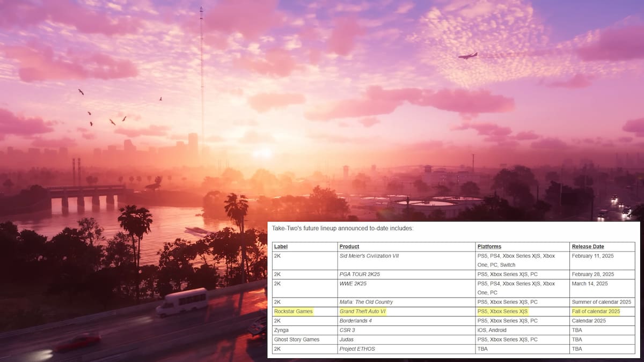Select the "Label" column header
The width and height of the screenshot is (644, 362).
click(281, 247)
